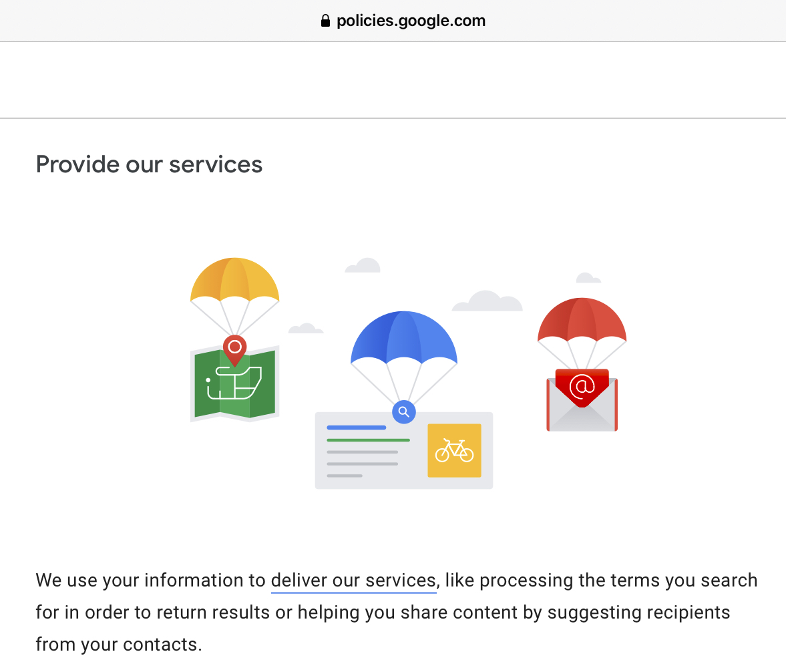Click the green line in search card
The height and width of the screenshot is (672, 786).
click(x=368, y=440)
